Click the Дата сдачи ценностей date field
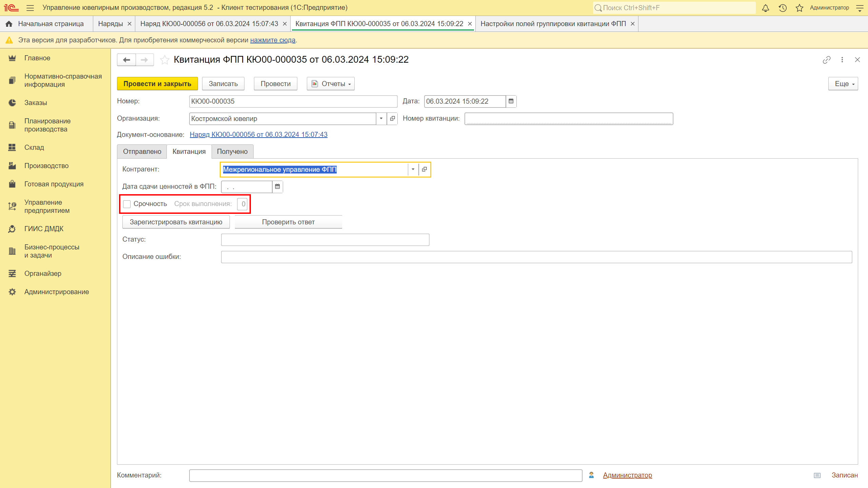 [x=247, y=187]
